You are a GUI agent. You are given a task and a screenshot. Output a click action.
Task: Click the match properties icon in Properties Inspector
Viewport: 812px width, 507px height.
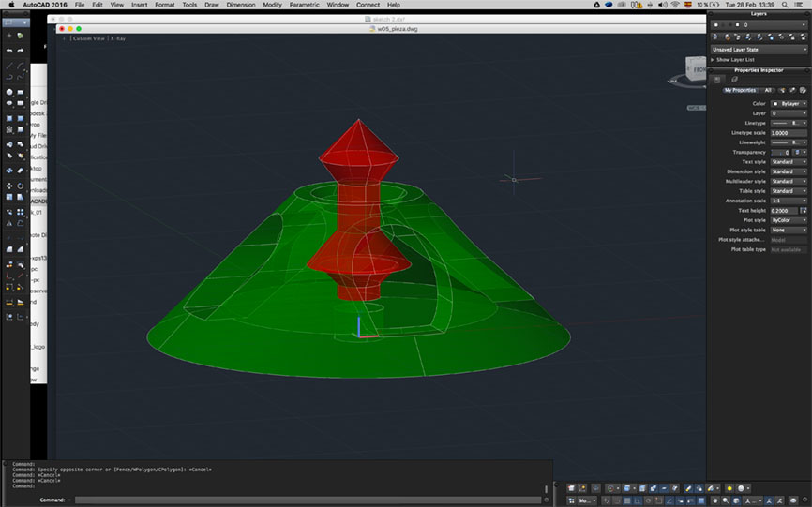pyautogui.click(x=792, y=90)
